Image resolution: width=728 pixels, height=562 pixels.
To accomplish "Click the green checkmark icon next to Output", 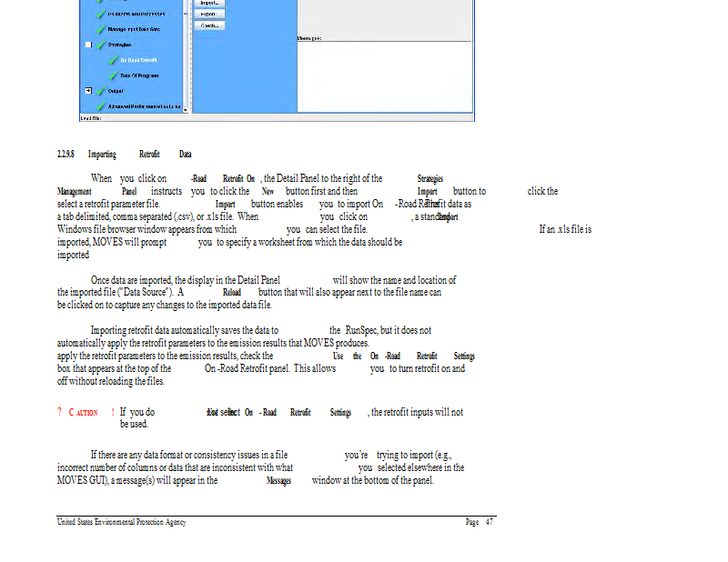I will [x=100, y=91].
